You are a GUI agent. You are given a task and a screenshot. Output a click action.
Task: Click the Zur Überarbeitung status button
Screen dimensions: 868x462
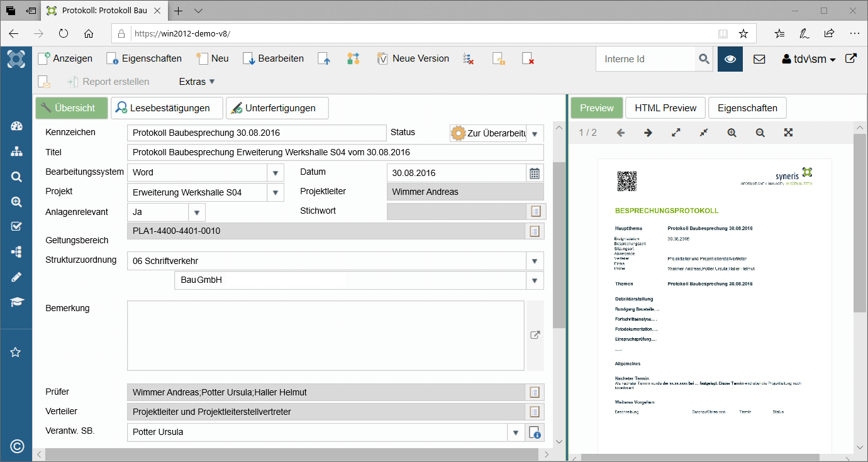(488, 133)
